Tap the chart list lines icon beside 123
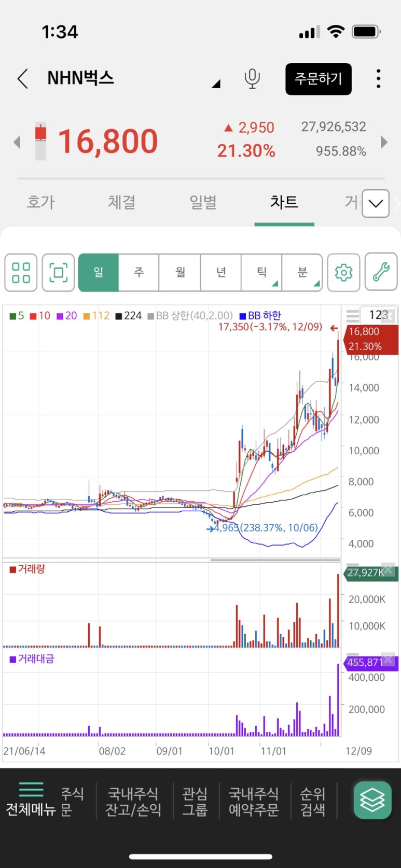This screenshot has height=868, width=401. pyautogui.click(x=353, y=315)
